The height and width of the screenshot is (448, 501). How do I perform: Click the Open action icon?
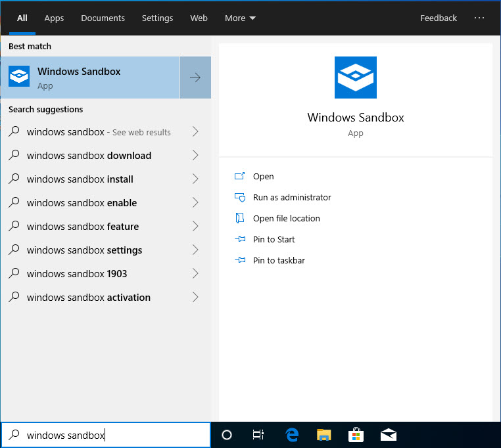pyautogui.click(x=239, y=176)
